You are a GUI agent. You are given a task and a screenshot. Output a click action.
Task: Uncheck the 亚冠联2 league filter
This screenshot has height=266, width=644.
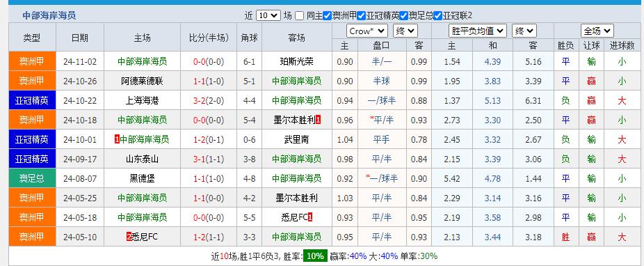437,16
